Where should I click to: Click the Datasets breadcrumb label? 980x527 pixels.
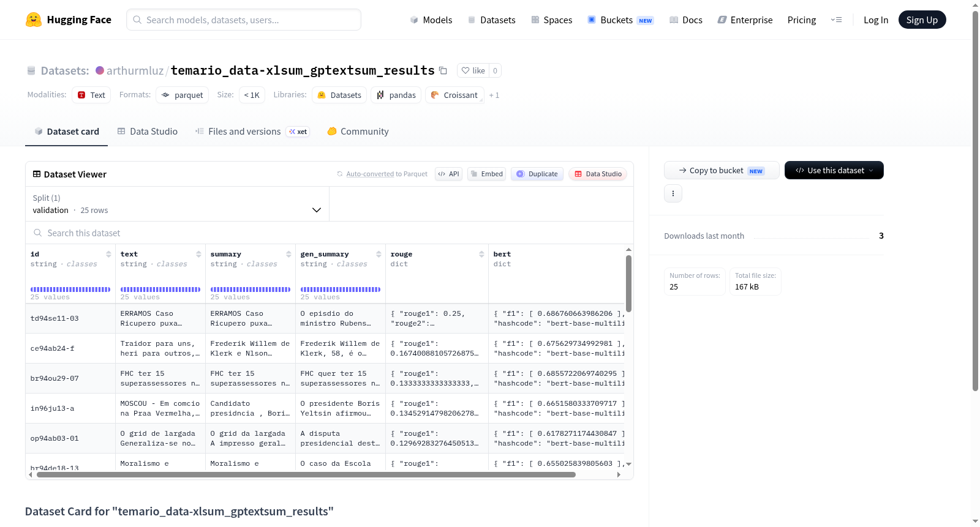[65, 70]
